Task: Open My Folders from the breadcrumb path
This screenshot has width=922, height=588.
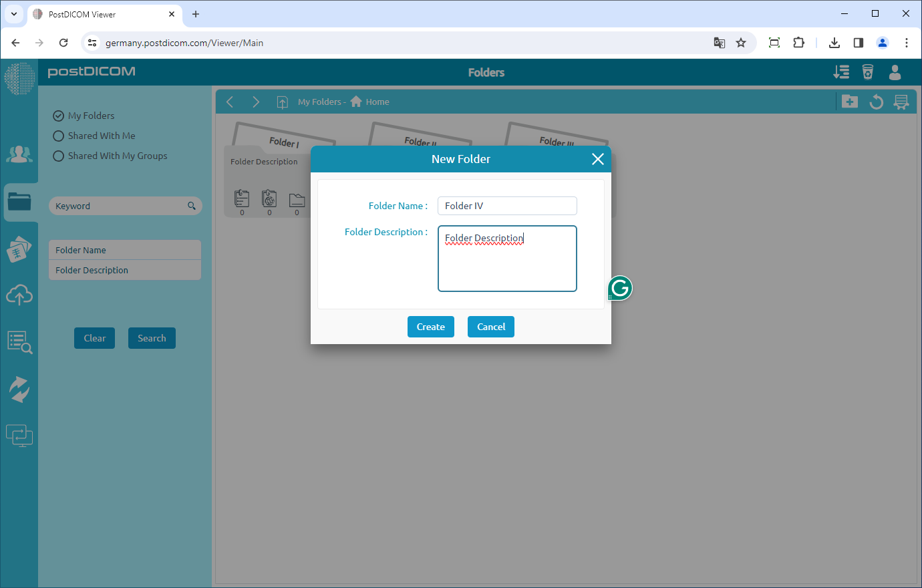Action: pos(319,102)
